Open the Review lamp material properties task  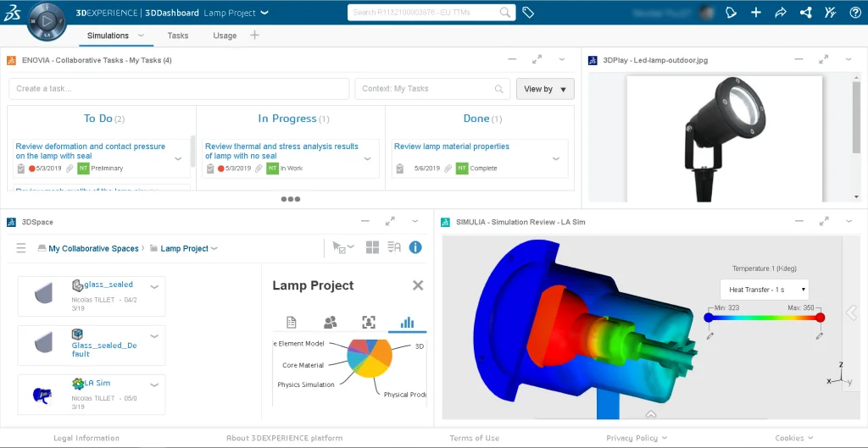tap(452, 147)
